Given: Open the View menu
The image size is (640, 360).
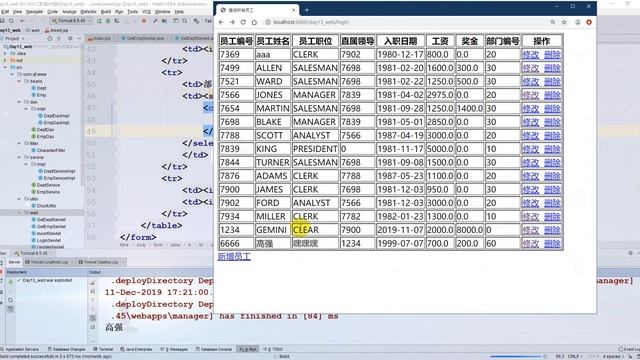Looking at the screenshot, I should pos(18,12).
